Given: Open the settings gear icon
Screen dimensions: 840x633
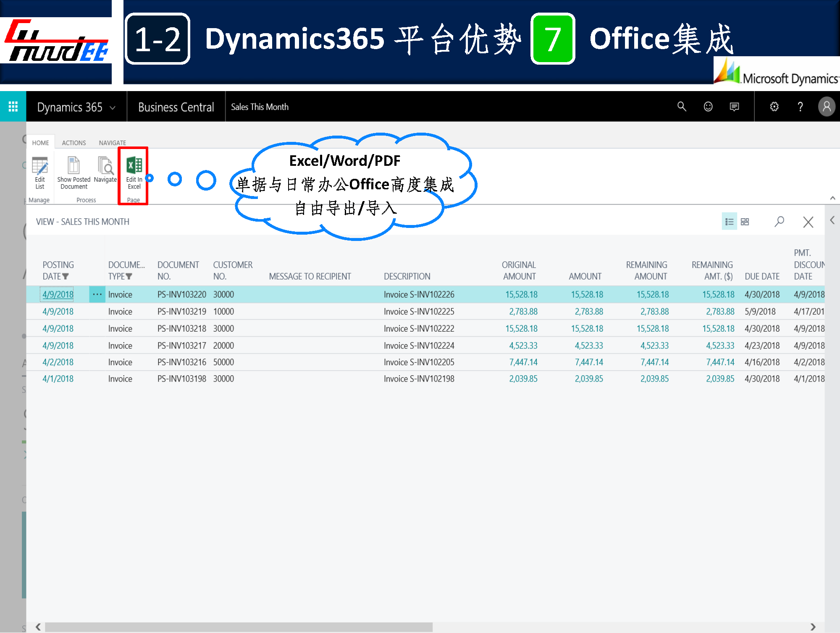Looking at the screenshot, I should (x=774, y=107).
